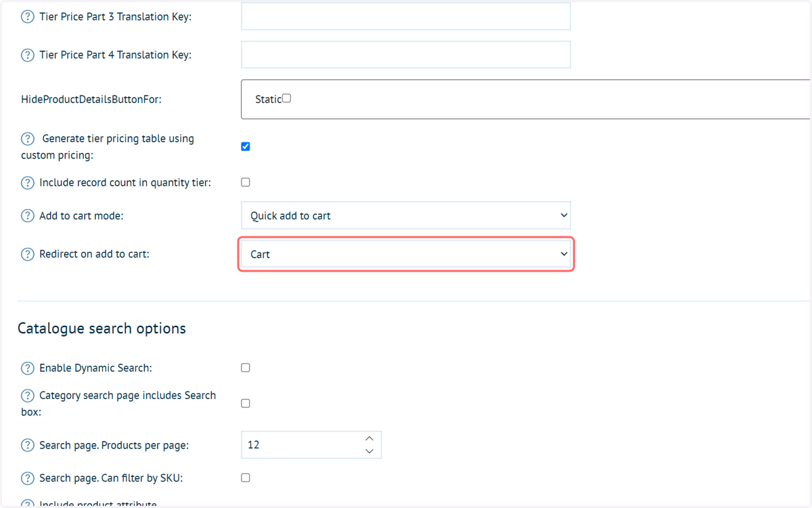Viewport: 812px width, 508px height.
Task: Click help icon for Tier Price Part 3 Translation Key
Action: point(28,17)
